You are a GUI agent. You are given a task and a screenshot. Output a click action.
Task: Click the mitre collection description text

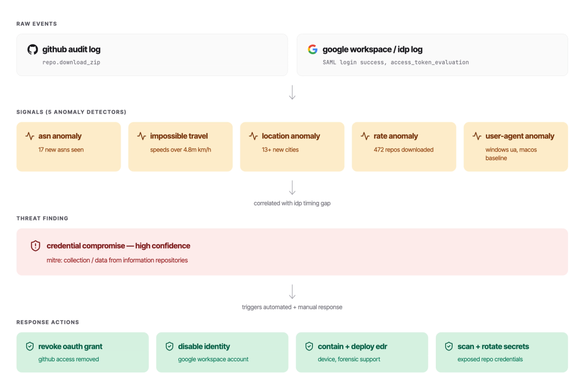pos(117,260)
